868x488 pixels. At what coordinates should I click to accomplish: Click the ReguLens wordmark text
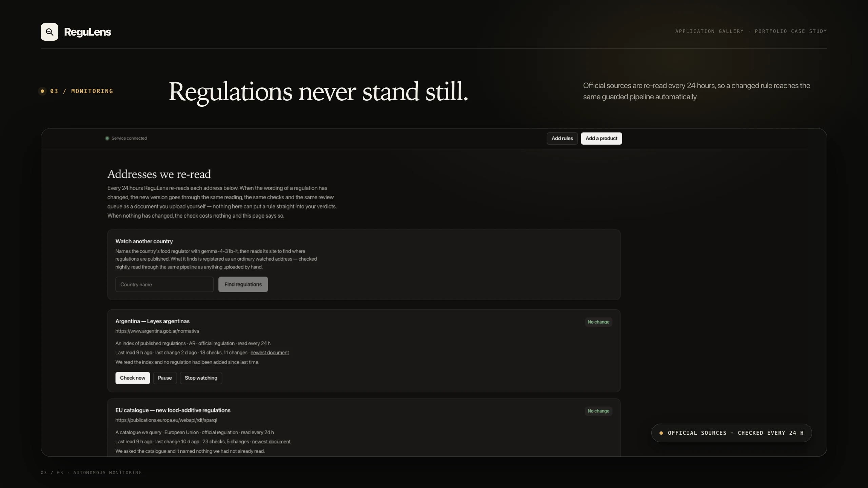point(87,32)
